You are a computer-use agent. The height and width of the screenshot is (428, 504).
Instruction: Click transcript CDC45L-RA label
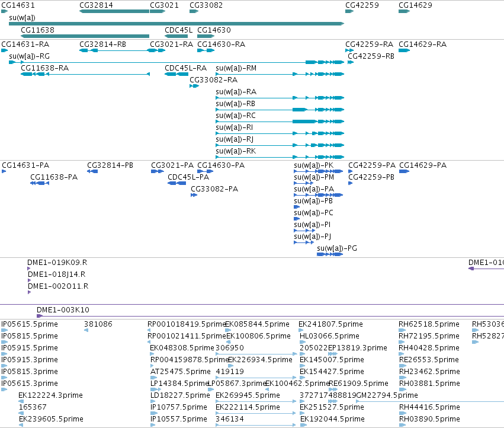tap(185, 68)
